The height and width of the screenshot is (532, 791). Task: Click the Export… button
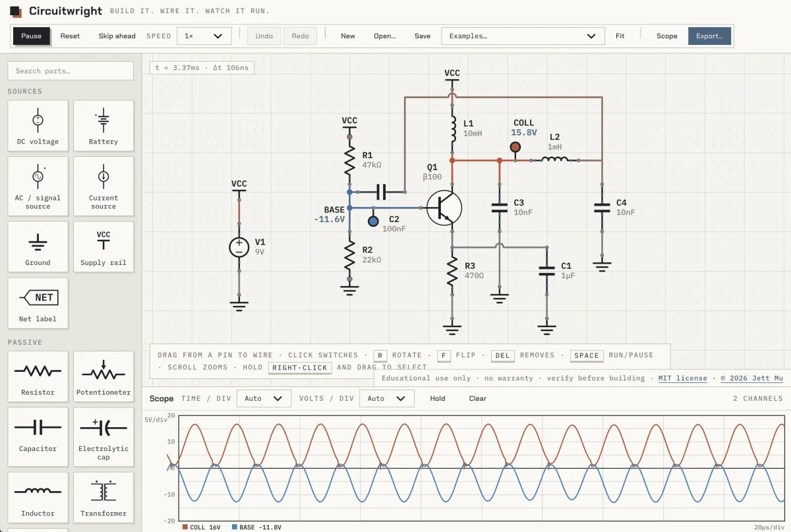pyautogui.click(x=709, y=36)
